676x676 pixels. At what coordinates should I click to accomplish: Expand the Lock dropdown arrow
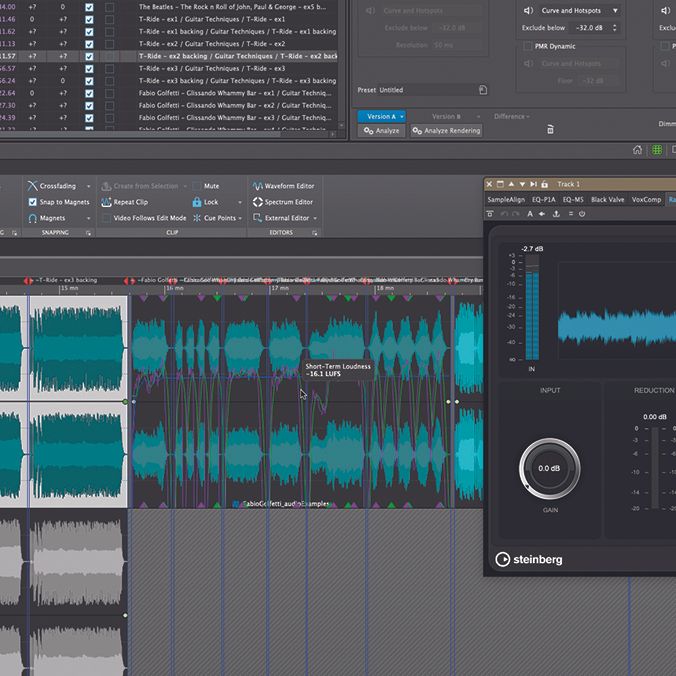(x=240, y=202)
